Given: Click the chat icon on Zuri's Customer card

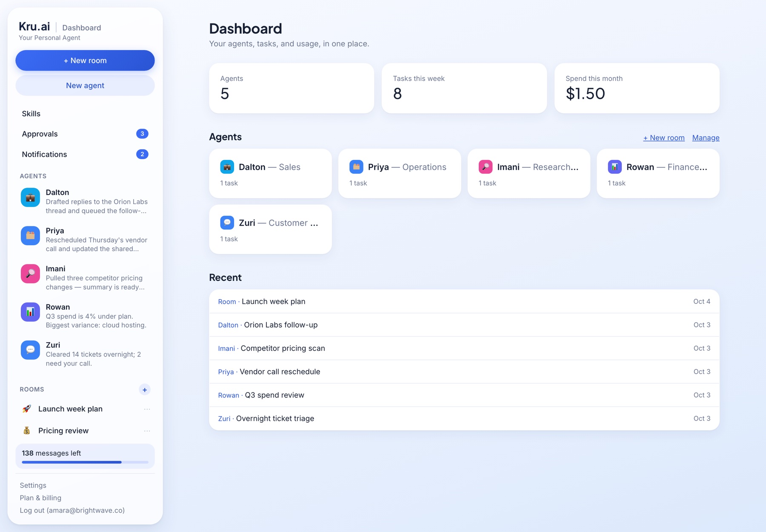Looking at the screenshot, I should 227,223.
